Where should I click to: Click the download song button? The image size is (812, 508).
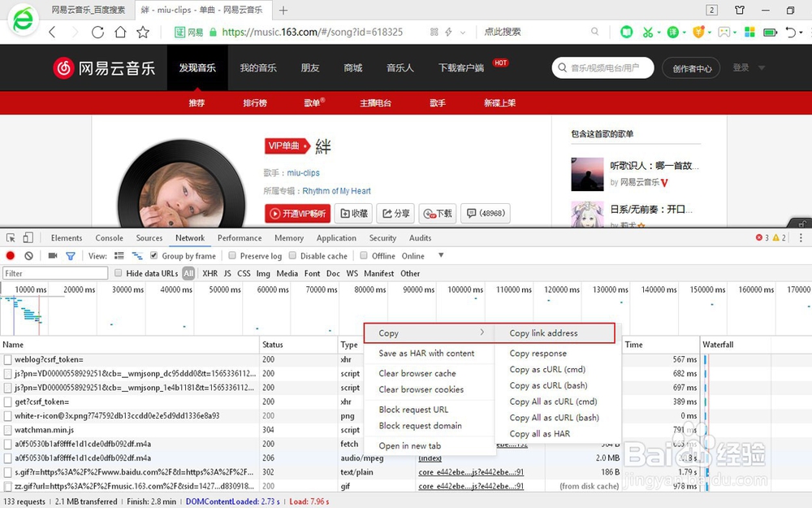click(438, 213)
